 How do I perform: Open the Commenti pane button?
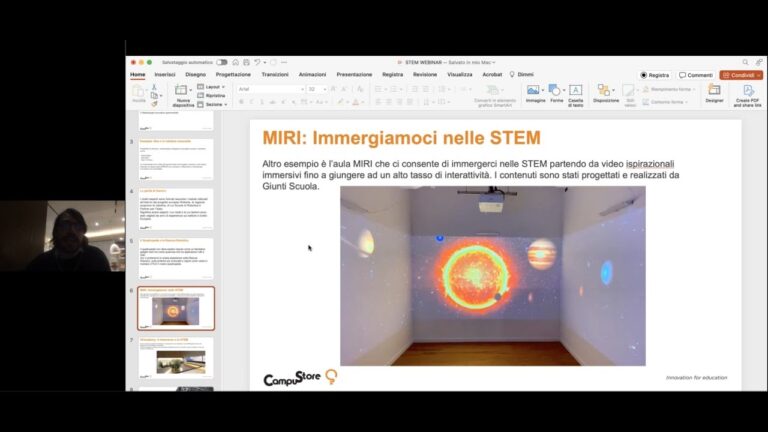pyautogui.click(x=696, y=75)
